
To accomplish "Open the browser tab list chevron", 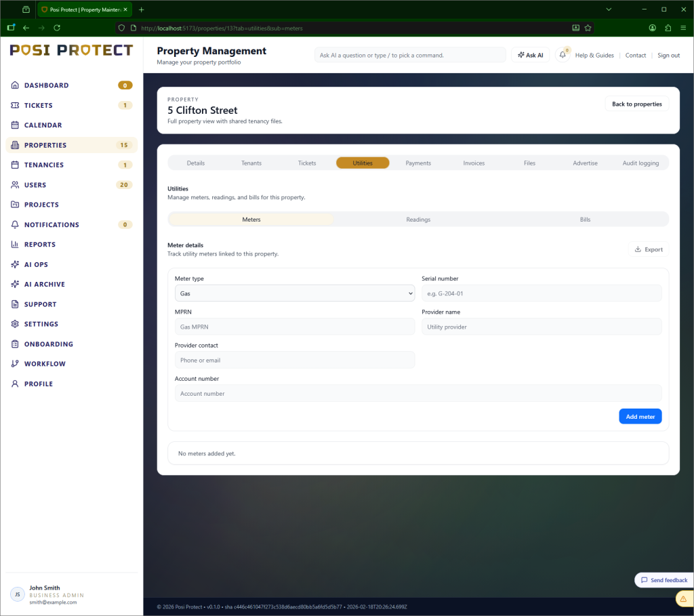I will point(608,9).
